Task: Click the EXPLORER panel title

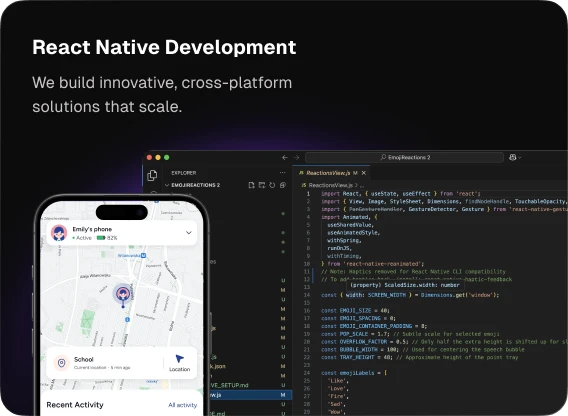Action: click(x=184, y=173)
